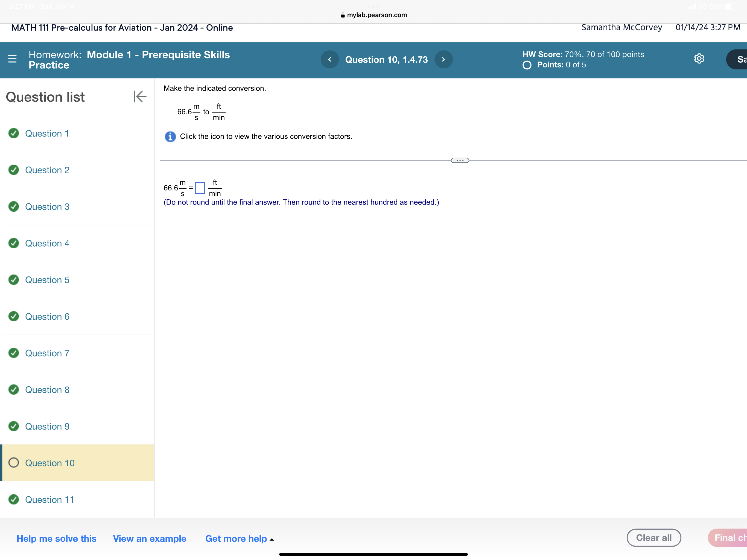The height and width of the screenshot is (560, 747).
Task: Open Question 5 from the sidebar
Action: pos(47,280)
